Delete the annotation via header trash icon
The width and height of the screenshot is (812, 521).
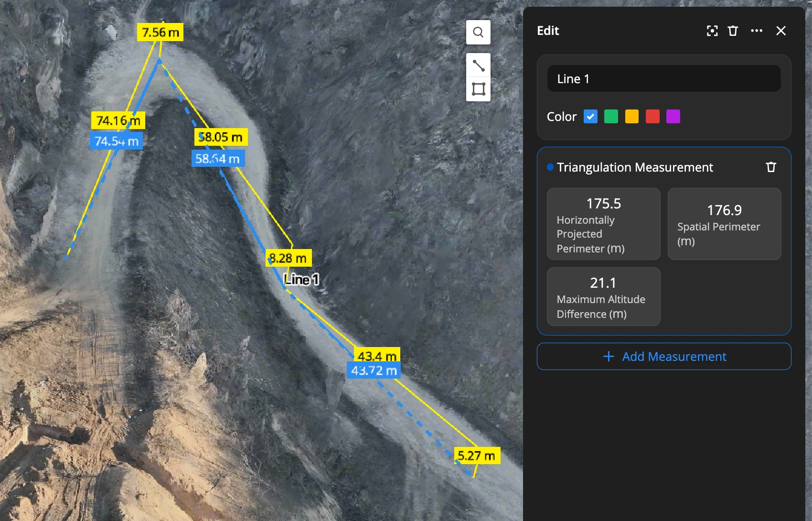tap(733, 31)
